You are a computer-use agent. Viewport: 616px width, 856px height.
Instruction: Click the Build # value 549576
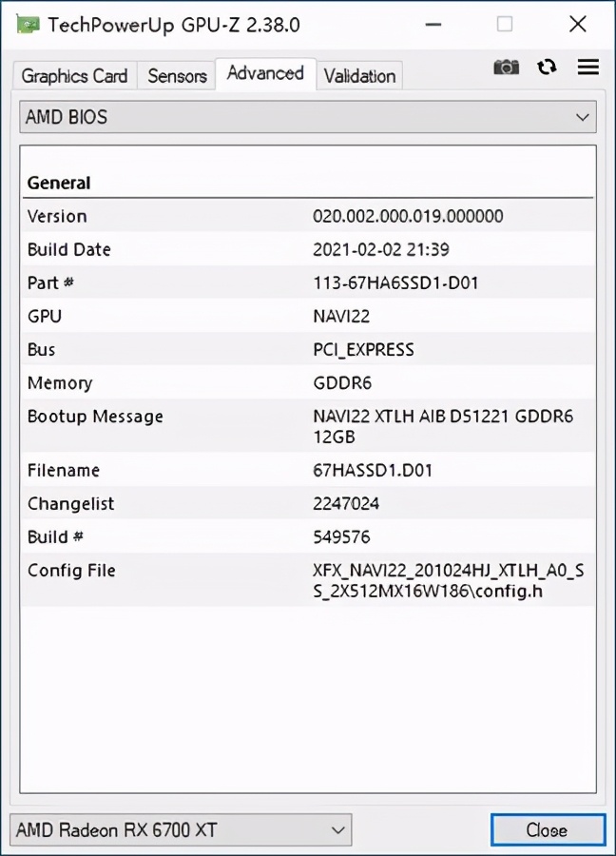click(x=341, y=536)
